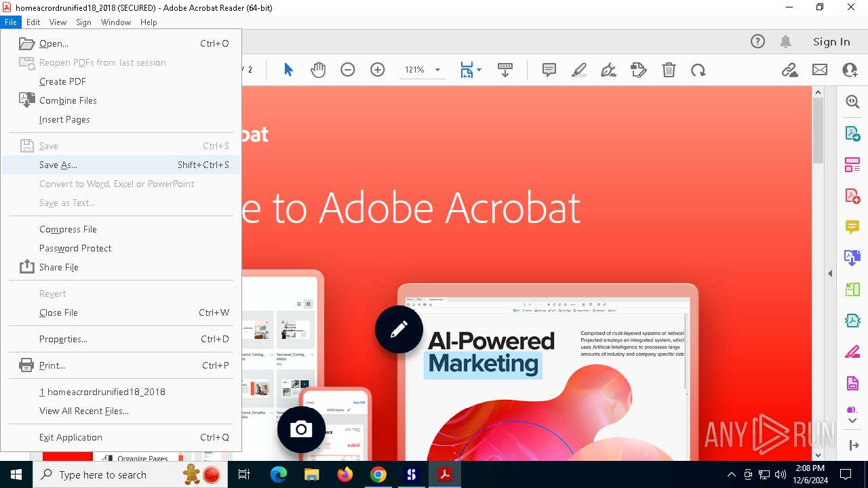868x488 pixels.
Task: Choose Combine Files menu entry
Action: click(121, 100)
